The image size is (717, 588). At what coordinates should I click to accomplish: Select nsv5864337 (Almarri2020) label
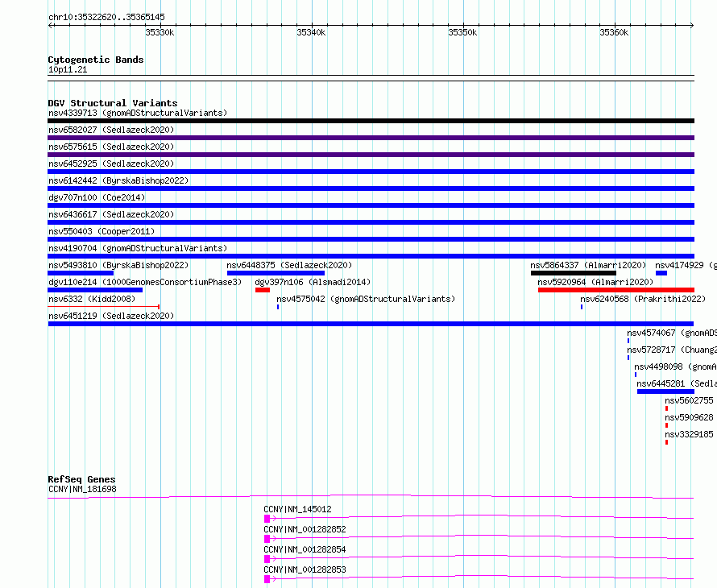pyautogui.click(x=588, y=265)
